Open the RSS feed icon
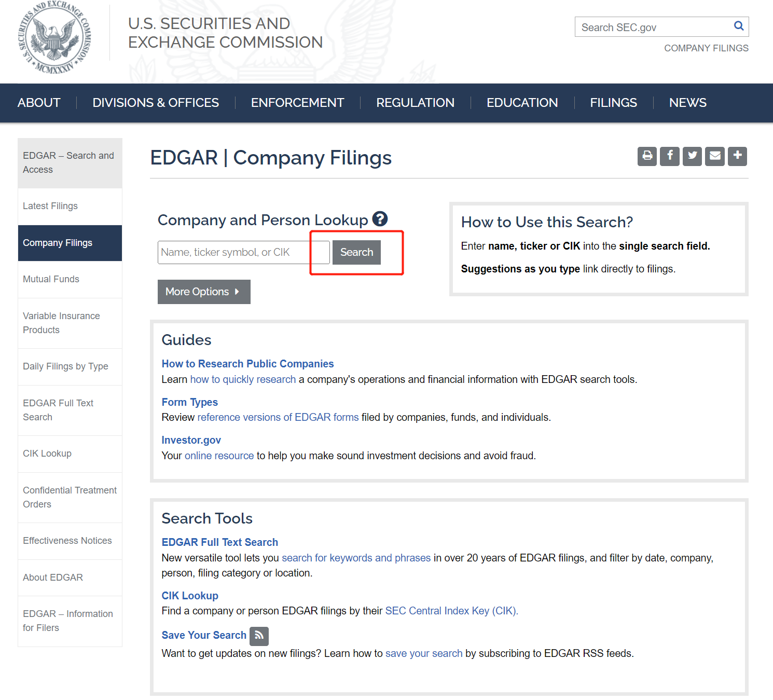 [259, 636]
